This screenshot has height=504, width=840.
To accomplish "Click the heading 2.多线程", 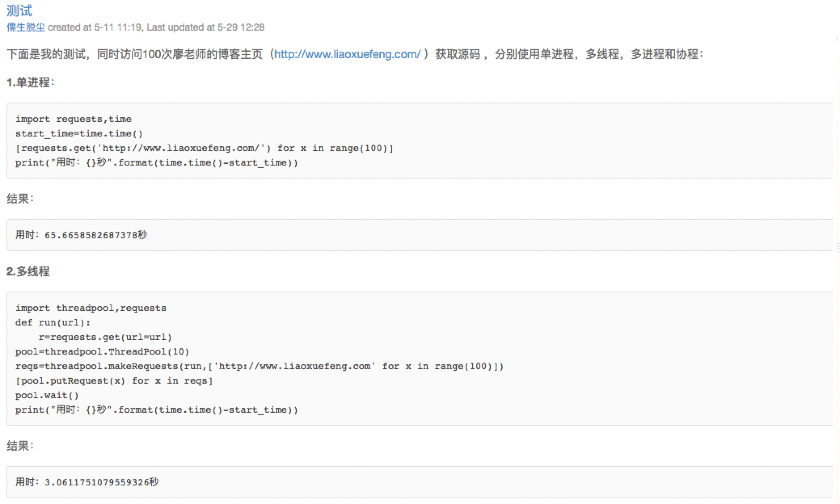I will (x=28, y=271).
